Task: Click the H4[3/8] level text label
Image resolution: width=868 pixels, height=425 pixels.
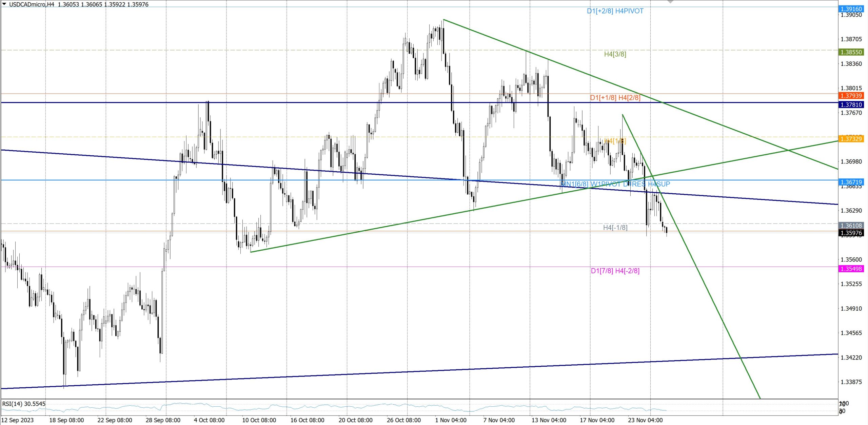Action: point(615,54)
